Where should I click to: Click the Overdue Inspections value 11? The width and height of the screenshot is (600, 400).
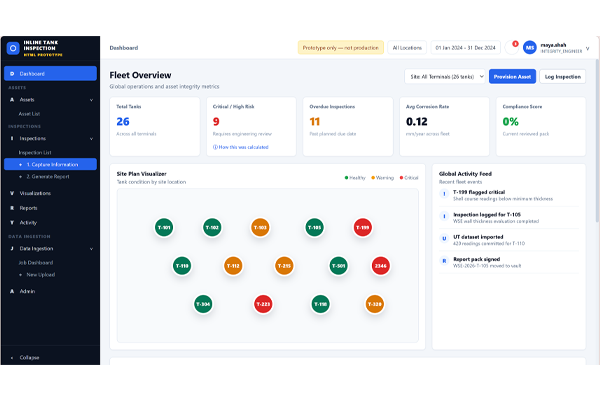[x=315, y=122]
